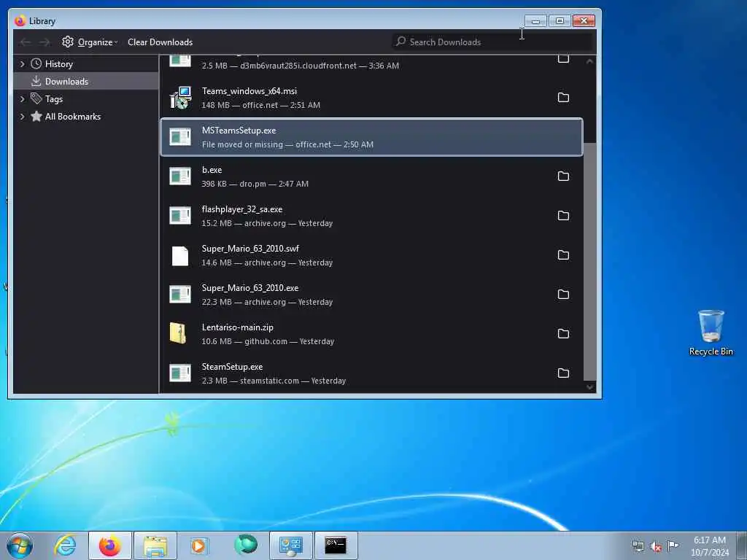Viewport: 747px width, 560px height.
Task: Open the command prompt taskbar icon
Action: pos(336,545)
